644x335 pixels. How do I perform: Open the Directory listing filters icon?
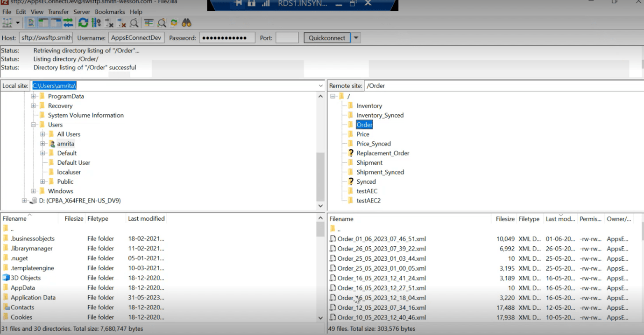tap(149, 23)
